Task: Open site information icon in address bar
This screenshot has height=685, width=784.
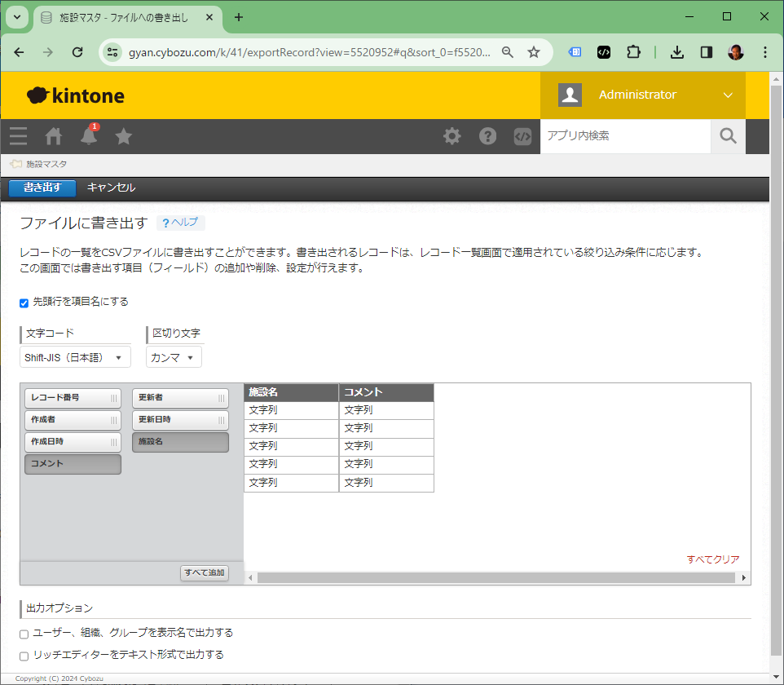Action: click(x=112, y=52)
